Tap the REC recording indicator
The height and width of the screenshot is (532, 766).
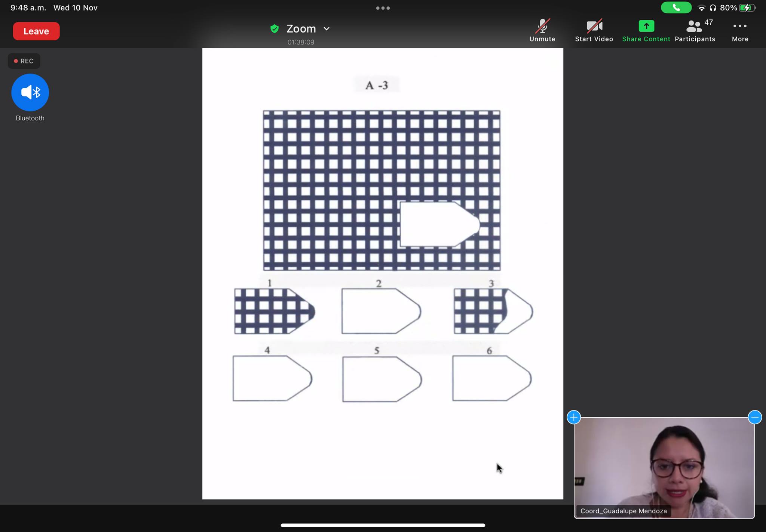(x=24, y=61)
